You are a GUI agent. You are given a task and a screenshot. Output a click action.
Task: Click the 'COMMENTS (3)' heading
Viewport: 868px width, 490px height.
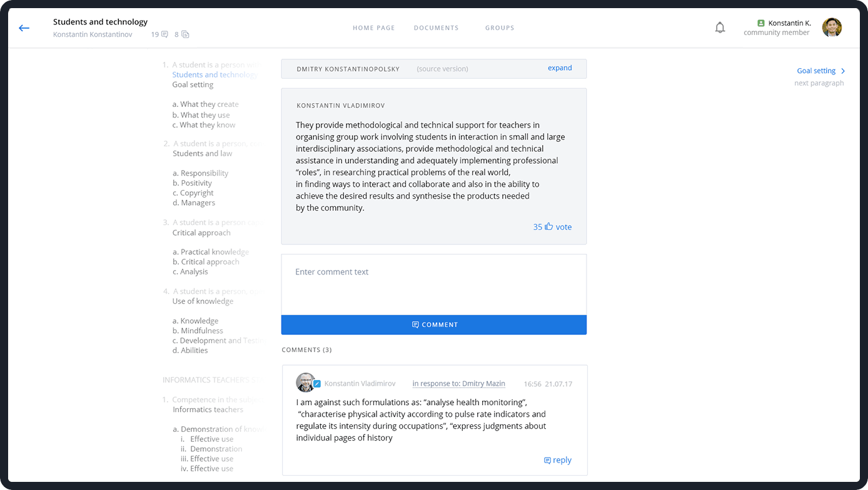click(306, 350)
